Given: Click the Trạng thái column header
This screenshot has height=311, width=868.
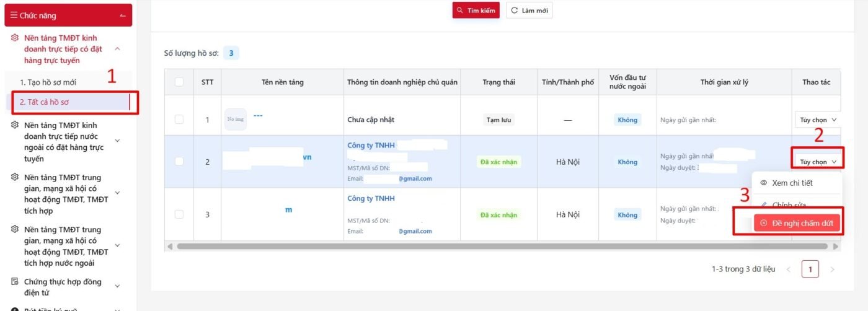Looking at the screenshot, I should [498, 82].
